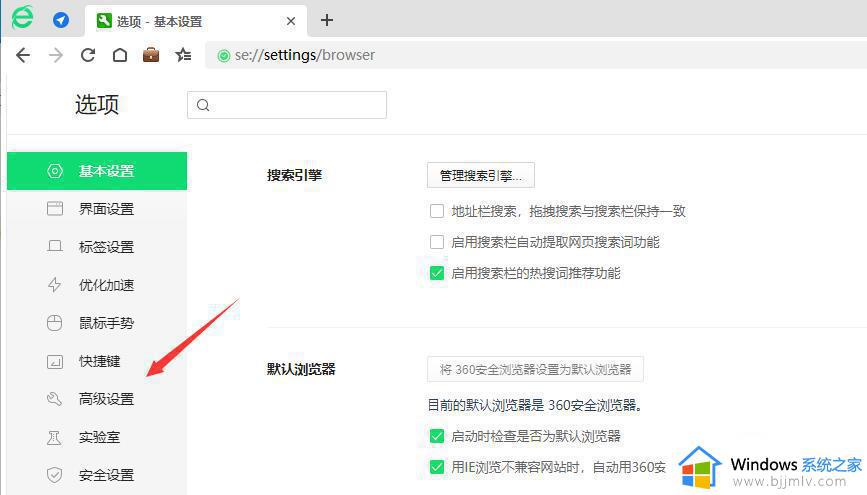Open 高级设置 in the sidebar
867x495 pixels.
pos(97,399)
